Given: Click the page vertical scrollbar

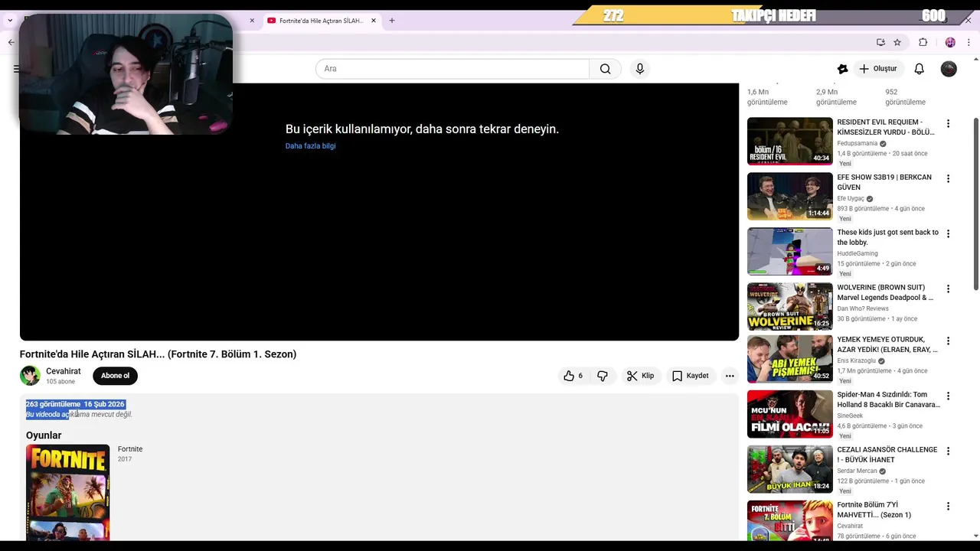Looking at the screenshot, I should 975,204.
